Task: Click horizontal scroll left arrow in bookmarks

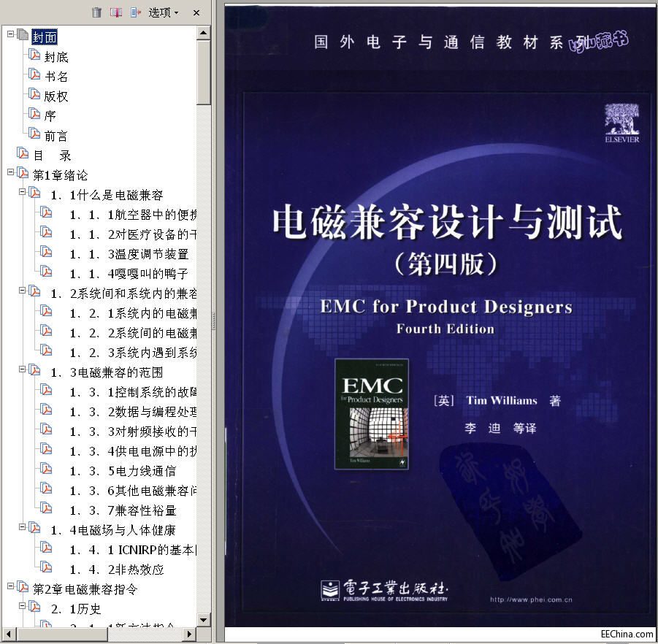Action: (8, 634)
